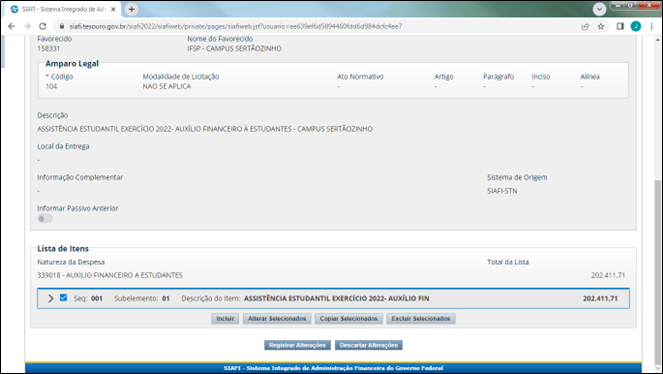This screenshot has height=374, width=663.
Task: Open a new browser tab
Action: coord(132,9)
